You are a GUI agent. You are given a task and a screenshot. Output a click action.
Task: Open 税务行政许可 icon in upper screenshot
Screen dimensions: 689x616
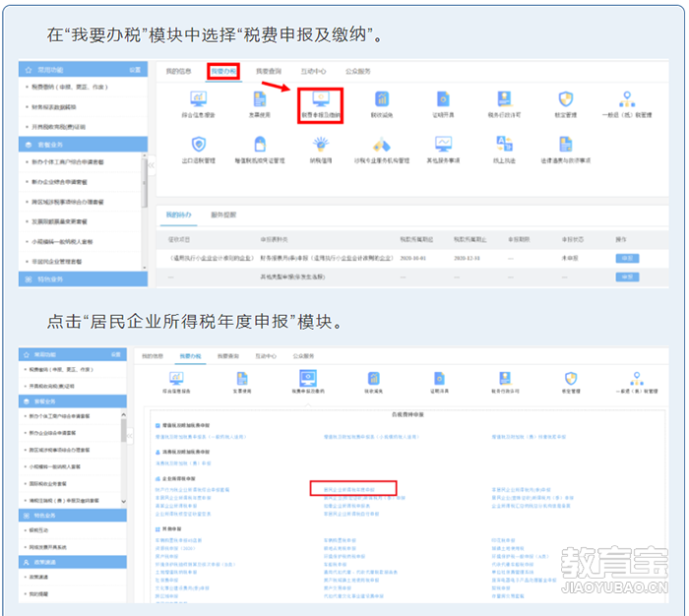[504, 98]
